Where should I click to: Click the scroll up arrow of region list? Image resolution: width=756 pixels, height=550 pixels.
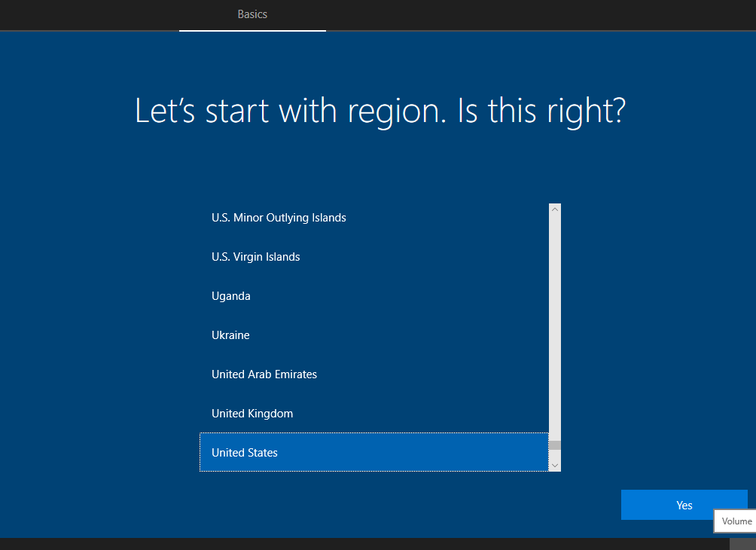pos(555,209)
